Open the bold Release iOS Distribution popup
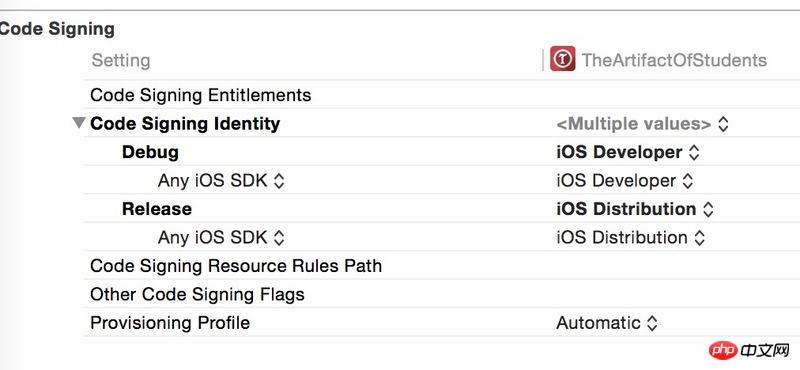The width and height of the screenshot is (800, 370). point(635,209)
